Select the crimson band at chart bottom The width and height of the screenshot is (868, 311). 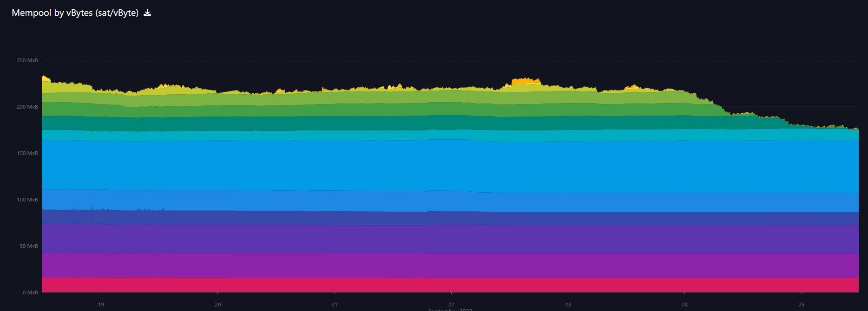point(450,285)
